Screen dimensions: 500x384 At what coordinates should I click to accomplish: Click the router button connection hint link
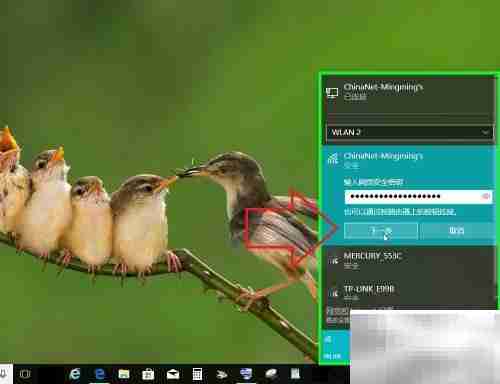click(x=400, y=212)
